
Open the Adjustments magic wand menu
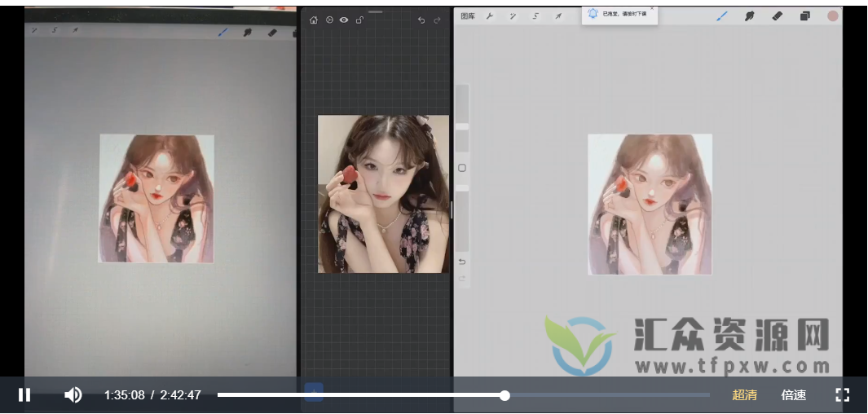(x=513, y=16)
